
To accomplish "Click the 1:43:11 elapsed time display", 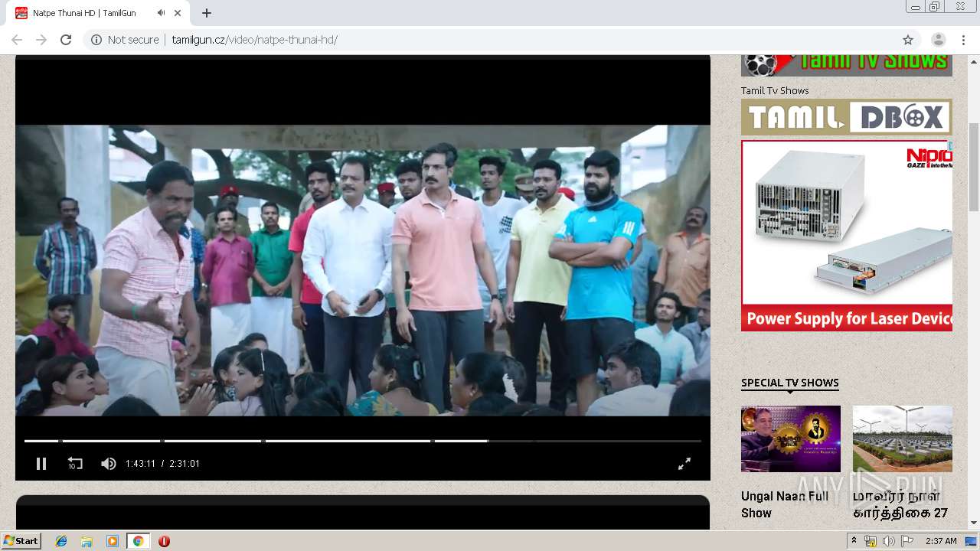I will (140, 464).
